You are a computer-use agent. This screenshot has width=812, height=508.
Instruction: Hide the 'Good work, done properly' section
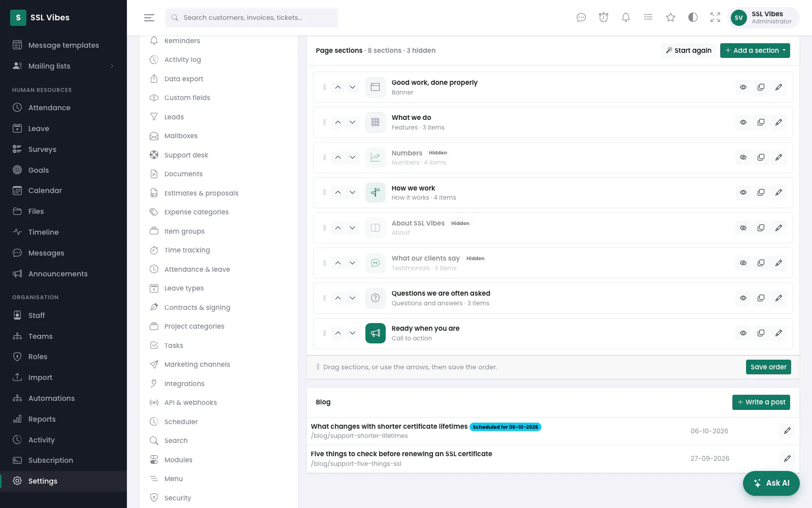(743, 87)
